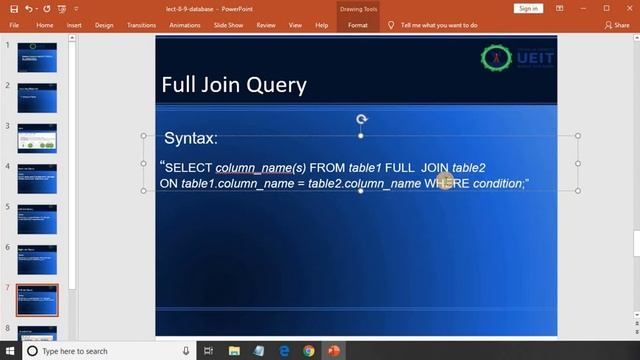The width and height of the screenshot is (640, 360).
Task: Click editor scroll down arrow on right
Action: pyautogui.click(x=636, y=315)
